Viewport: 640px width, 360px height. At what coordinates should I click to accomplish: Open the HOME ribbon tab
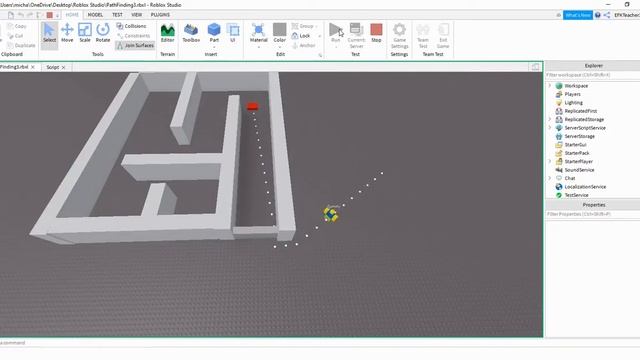click(x=72, y=15)
